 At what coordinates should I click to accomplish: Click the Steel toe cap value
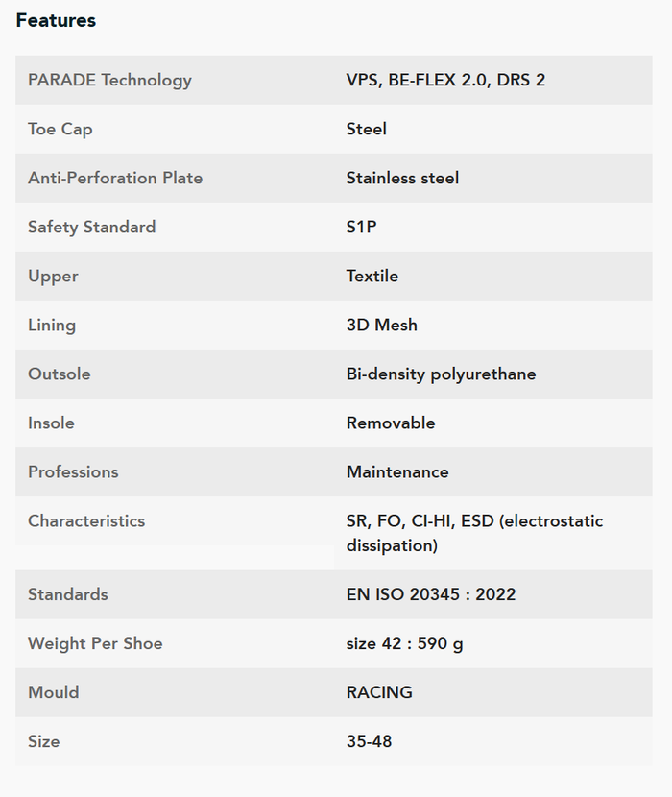tap(367, 129)
